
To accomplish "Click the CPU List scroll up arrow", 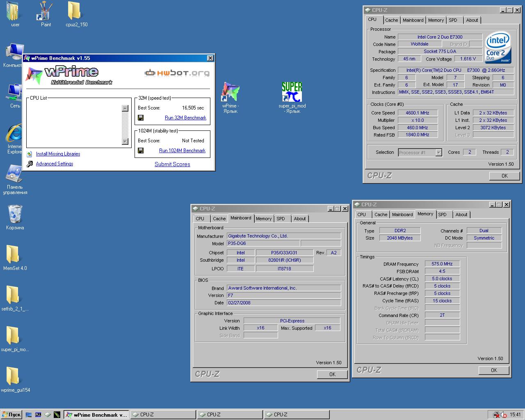I will click(125, 108).
